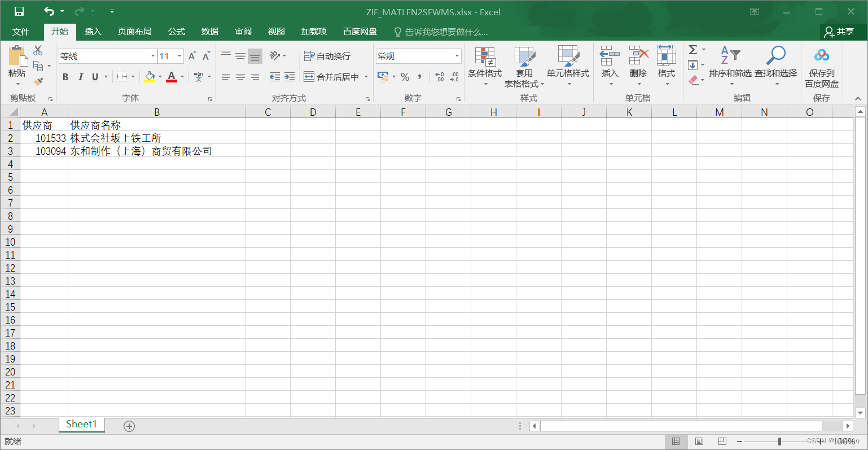This screenshot has height=450, width=868.
Task: Click the percent style icon
Action: click(x=405, y=77)
